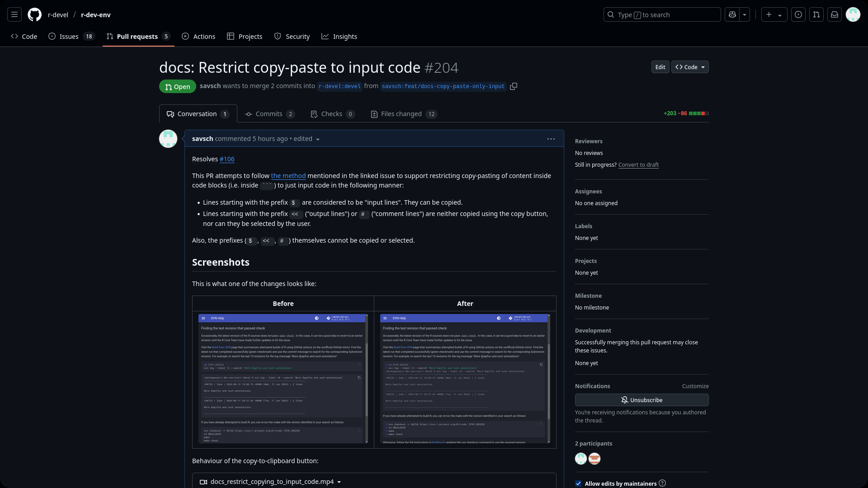Open the Pull requests tab
Image resolution: width=868 pixels, height=488 pixels.
point(138,37)
